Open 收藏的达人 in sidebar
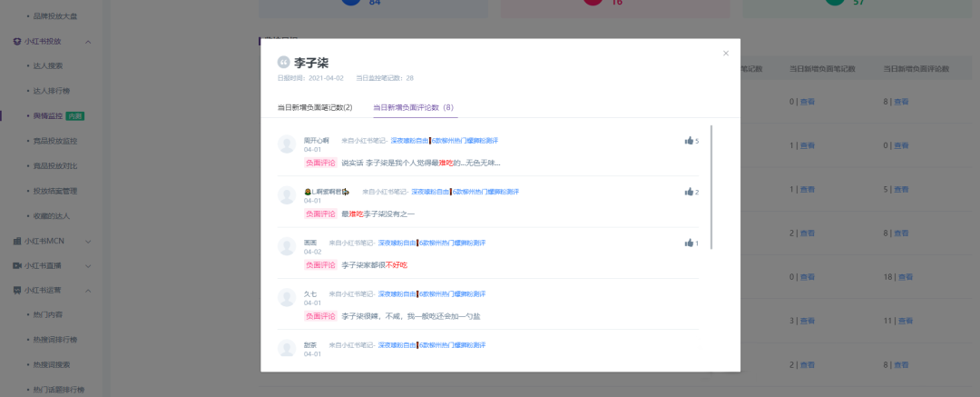This screenshot has width=980, height=397. tap(51, 216)
